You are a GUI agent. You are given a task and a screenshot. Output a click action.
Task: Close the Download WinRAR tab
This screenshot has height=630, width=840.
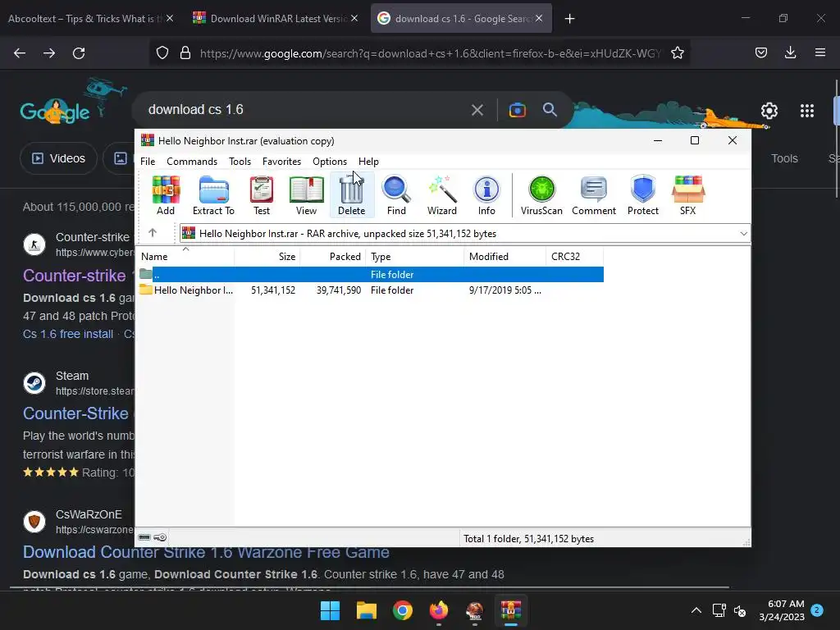[x=354, y=18]
